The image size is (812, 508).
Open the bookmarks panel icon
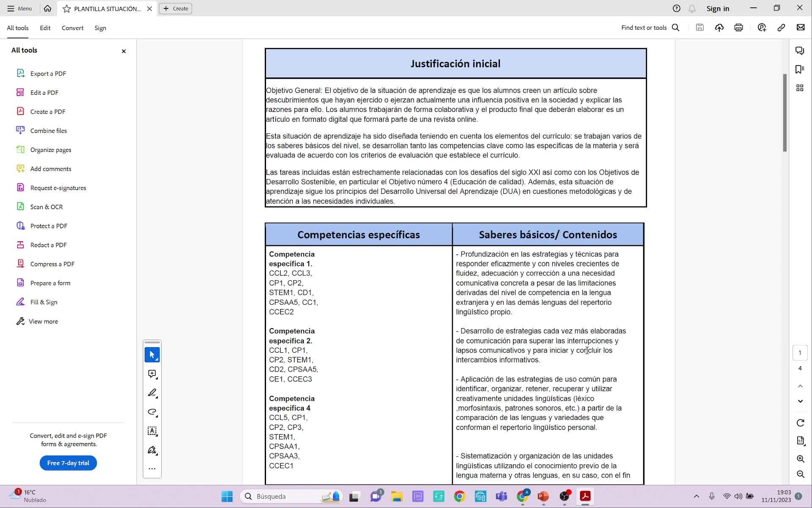point(800,69)
